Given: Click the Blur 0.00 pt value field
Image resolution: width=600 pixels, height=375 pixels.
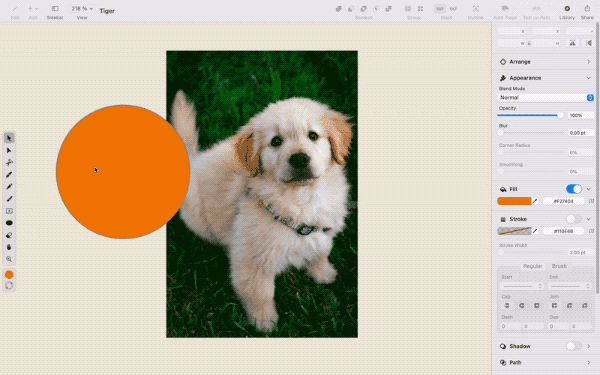Looking at the screenshot, I should tap(580, 133).
